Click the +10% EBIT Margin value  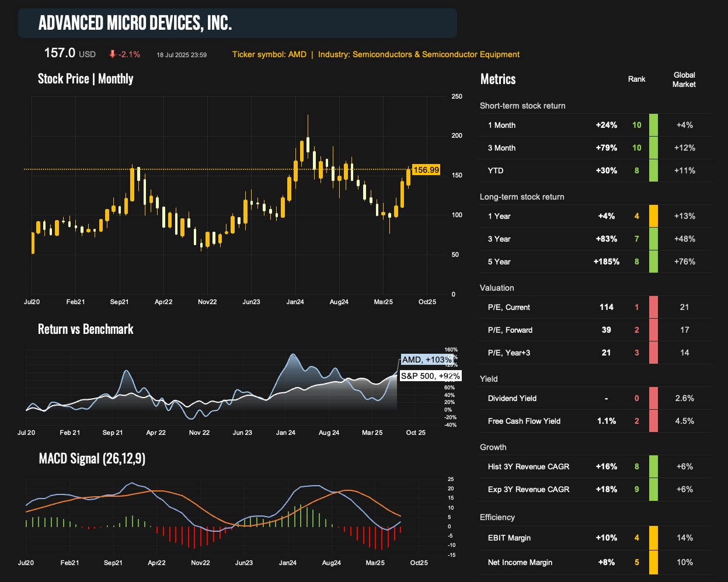(x=606, y=538)
